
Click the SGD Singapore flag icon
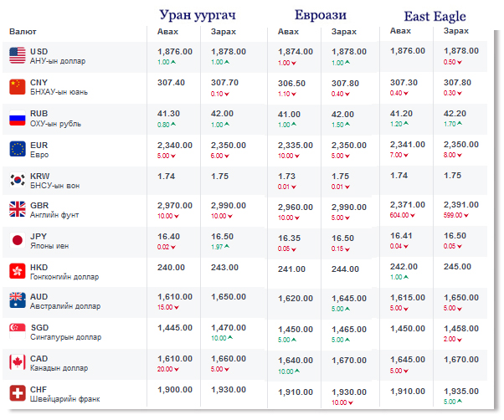[18, 332]
